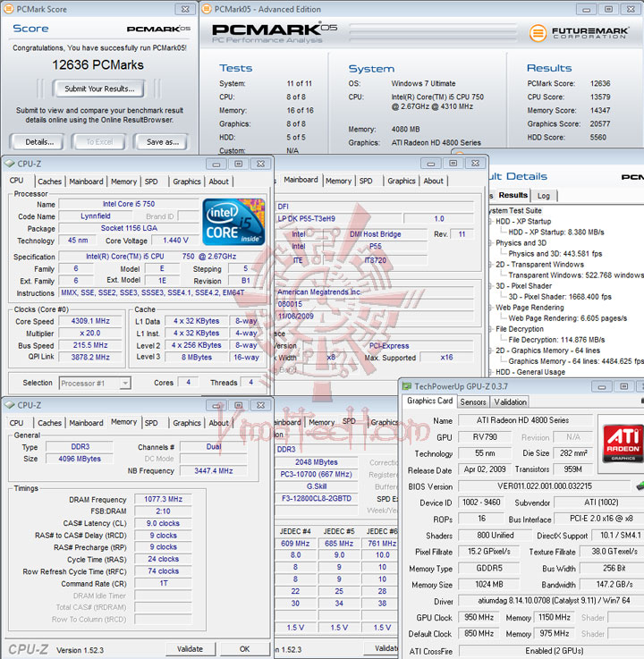Screen dimensions: 644x659
Task: Open Mainboard tab in upper-left CPU-Z
Action: (86, 182)
